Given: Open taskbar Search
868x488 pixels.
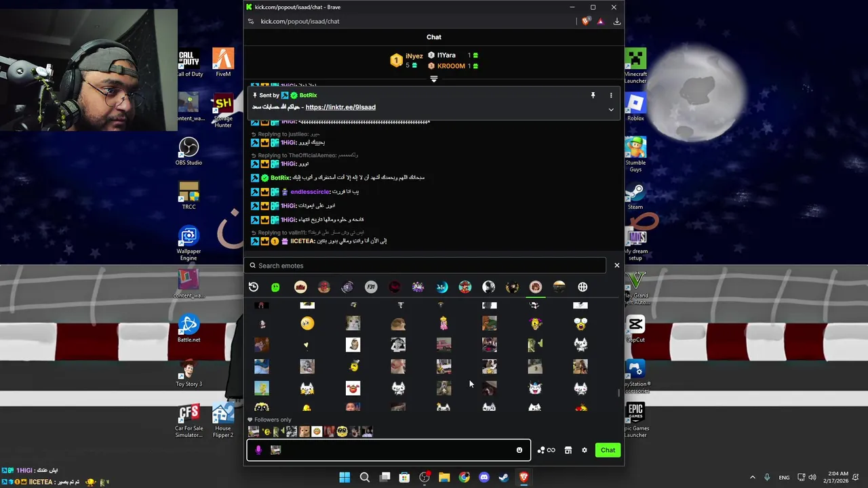Looking at the screenshot, I should (x=365, y=477).
